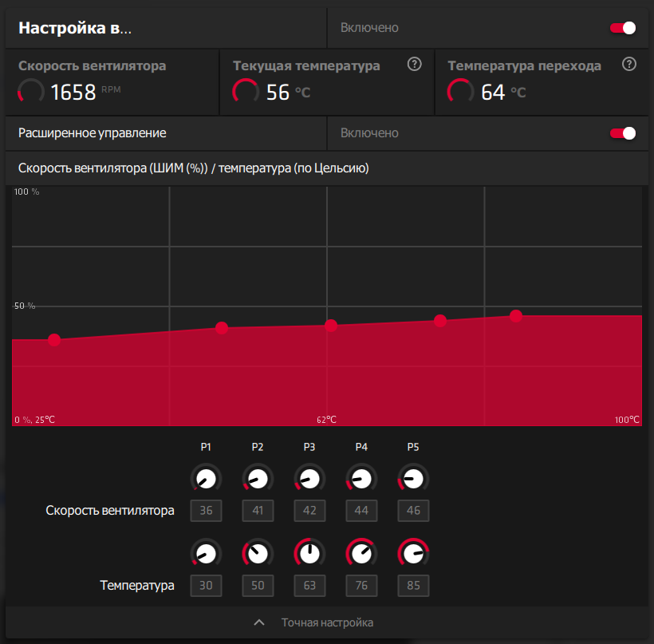The image size is (654, 644).
Task: Select temperature field showing 85
Action: pyautogui.click(x=413, y=586)
